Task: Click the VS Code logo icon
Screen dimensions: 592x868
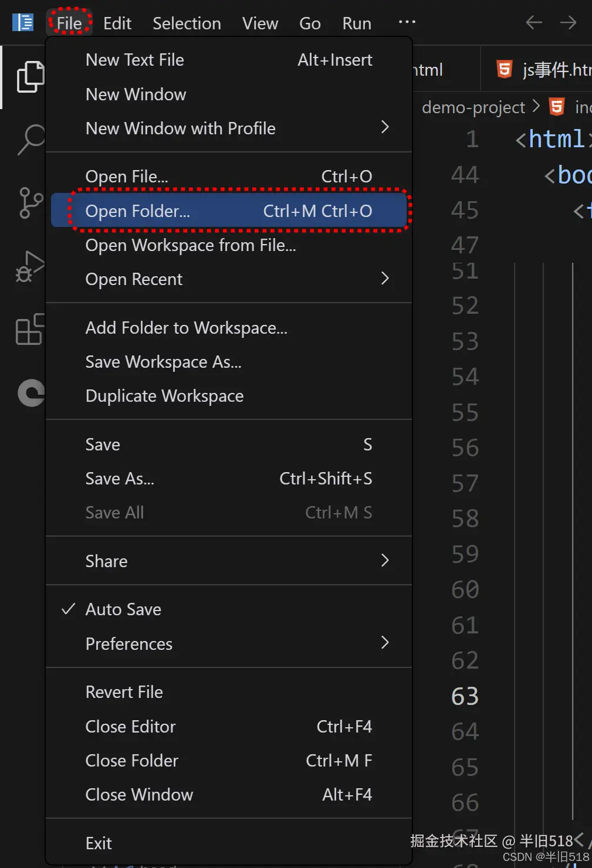Action: point(23,23)
